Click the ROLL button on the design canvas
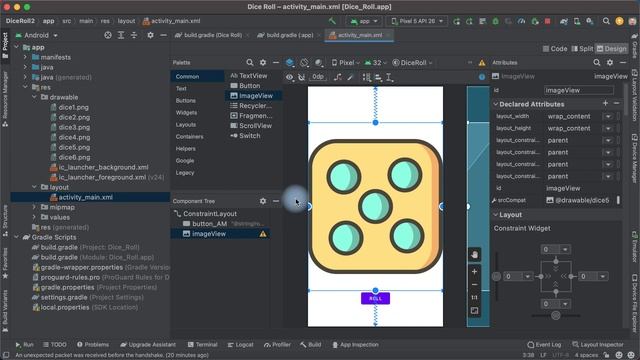The height and width of the screenshot is (360, 640). coord(375,298)
